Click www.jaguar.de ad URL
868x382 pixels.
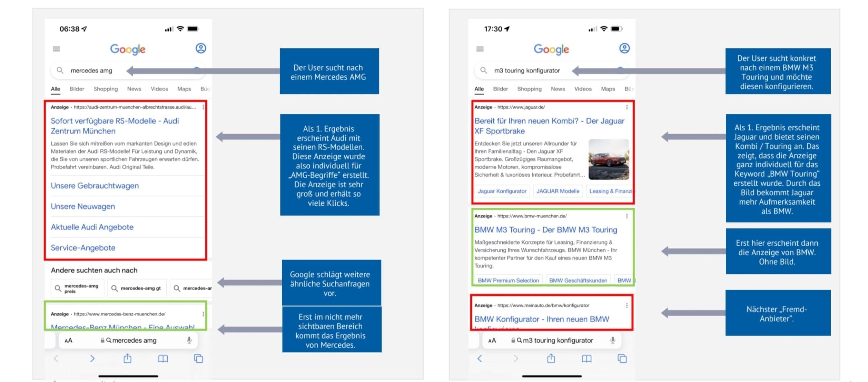(x=521, y=107)
